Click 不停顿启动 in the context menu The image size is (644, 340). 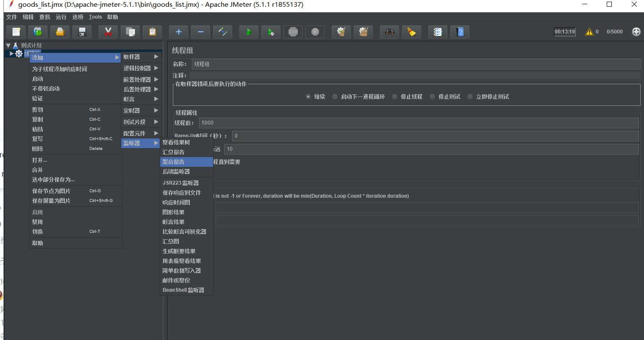point(76,88)
